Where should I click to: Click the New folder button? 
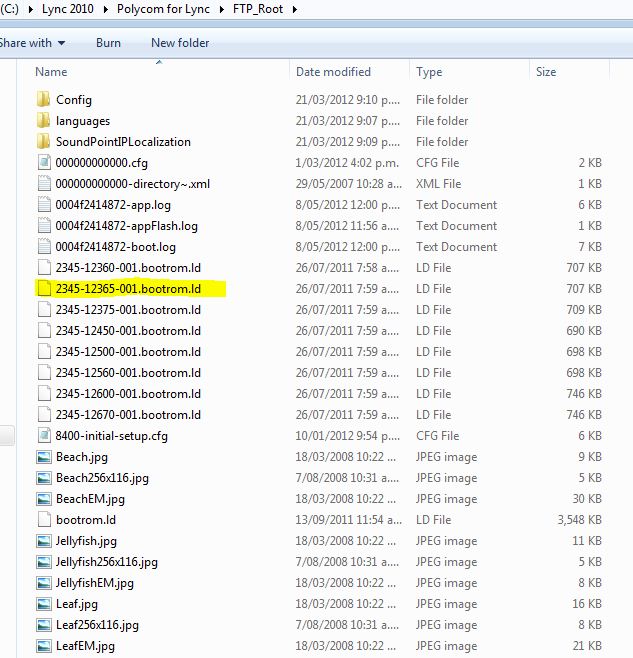tap(180, 43)
